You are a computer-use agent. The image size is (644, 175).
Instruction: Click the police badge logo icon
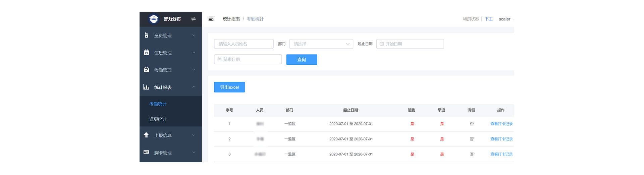click(x=154, y=19)
